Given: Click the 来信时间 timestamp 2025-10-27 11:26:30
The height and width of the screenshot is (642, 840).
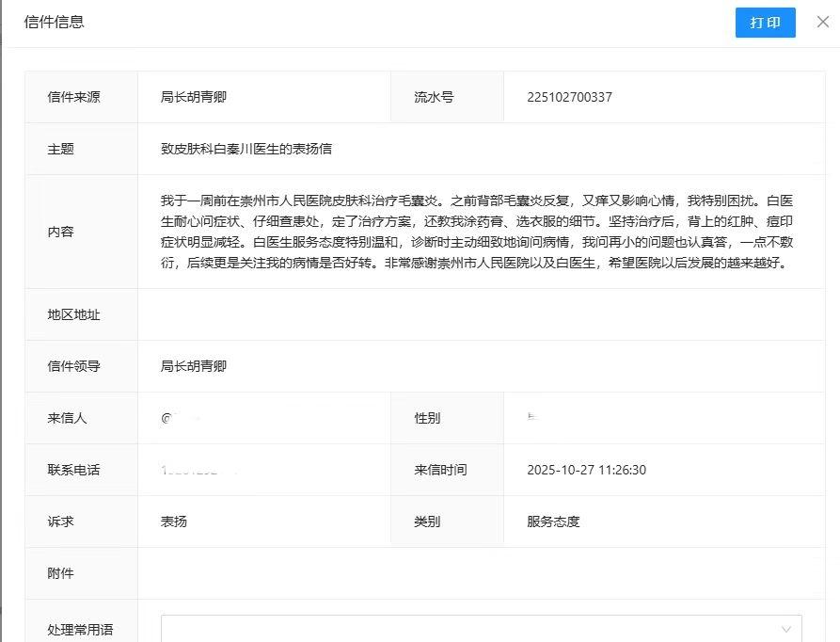Looking at the screenshot, I should pos(586,470).
